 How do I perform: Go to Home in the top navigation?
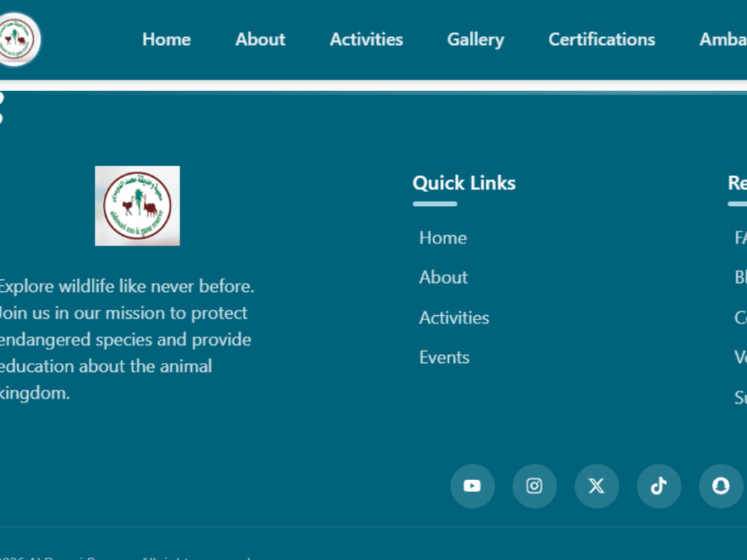(x=167, y=40)
